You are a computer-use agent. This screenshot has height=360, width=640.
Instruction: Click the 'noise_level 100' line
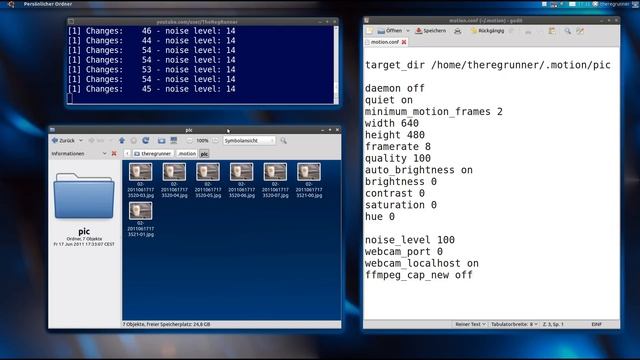410,240
